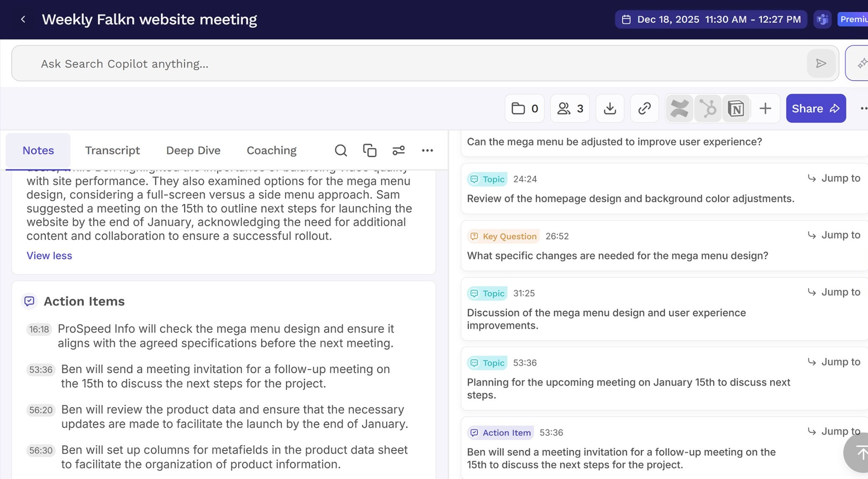Click the Topic tag at 24:24
This screenshot has width=868, height=479.
pyautogui.click(x=487, y=179)
